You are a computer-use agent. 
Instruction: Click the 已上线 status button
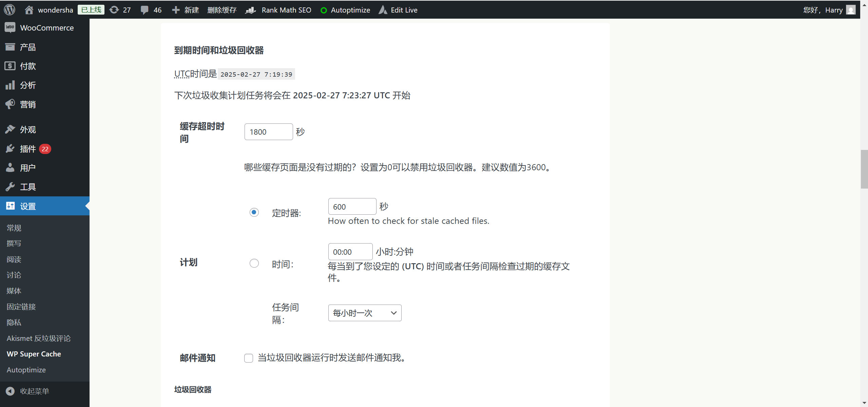click(x=90, y=9)
